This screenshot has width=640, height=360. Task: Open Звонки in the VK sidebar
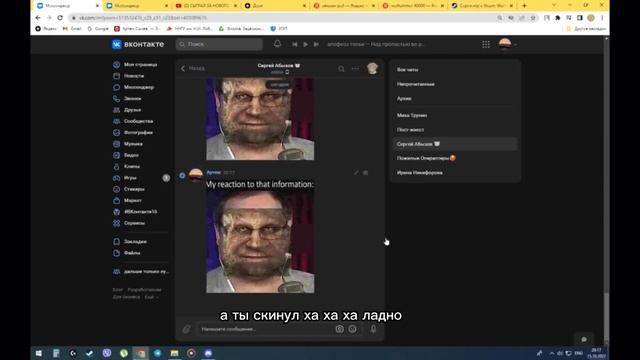click(x=132, y=98)
